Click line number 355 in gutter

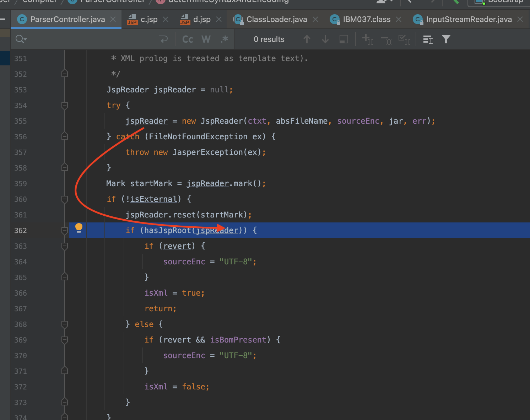[x=21, y=121]
